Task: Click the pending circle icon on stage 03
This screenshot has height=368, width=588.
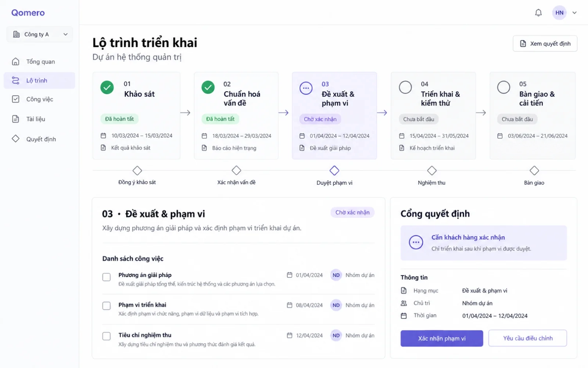Action: [306, 88]
